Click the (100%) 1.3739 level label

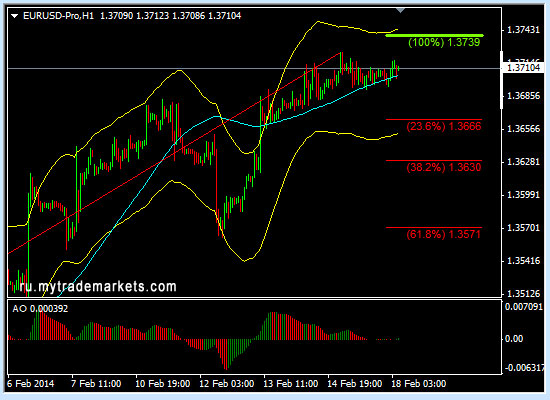coord(444,42)
